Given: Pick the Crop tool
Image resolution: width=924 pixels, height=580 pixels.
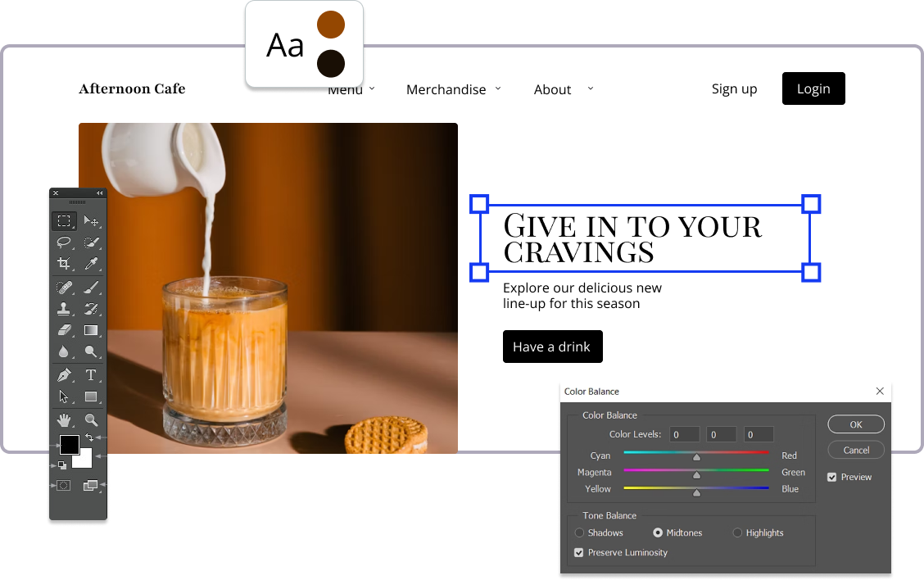Looking at the screenshot, I should pos(64,264).
